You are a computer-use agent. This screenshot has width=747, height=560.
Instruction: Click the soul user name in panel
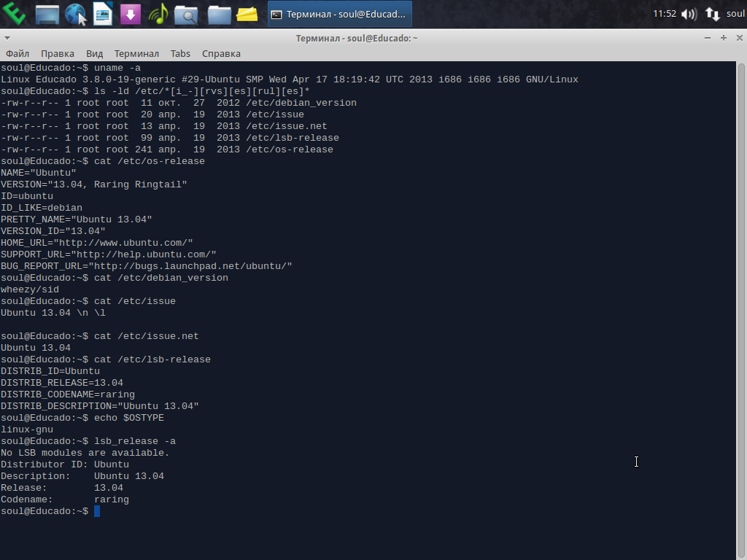click(x=735, y=14)
